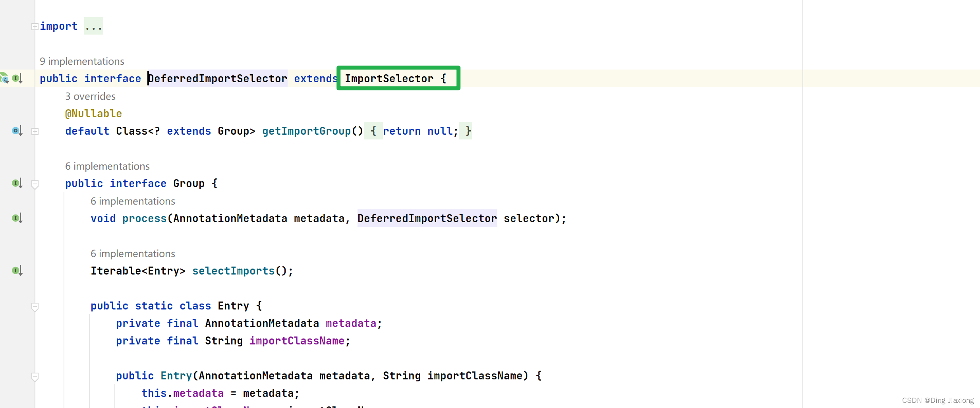This screenshot has width=980, height=408.
Task: Collapse the Entry constructor block
Action: click(35, 377)
